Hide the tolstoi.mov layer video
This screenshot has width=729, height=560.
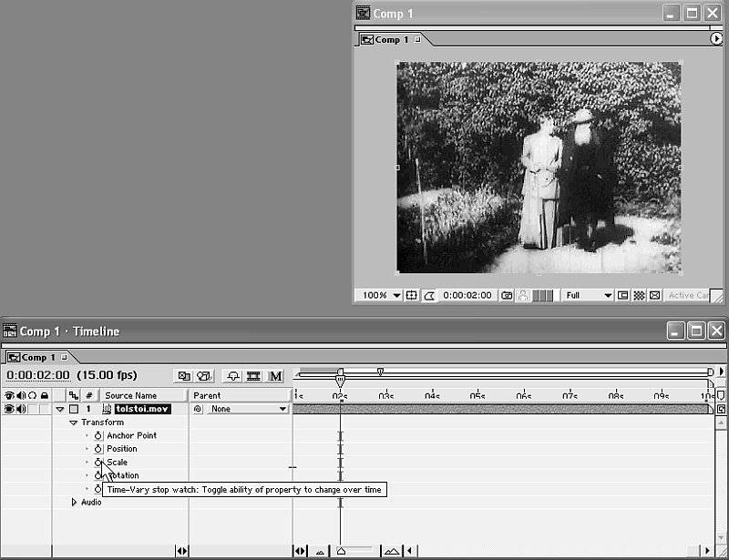pos(9,410)
